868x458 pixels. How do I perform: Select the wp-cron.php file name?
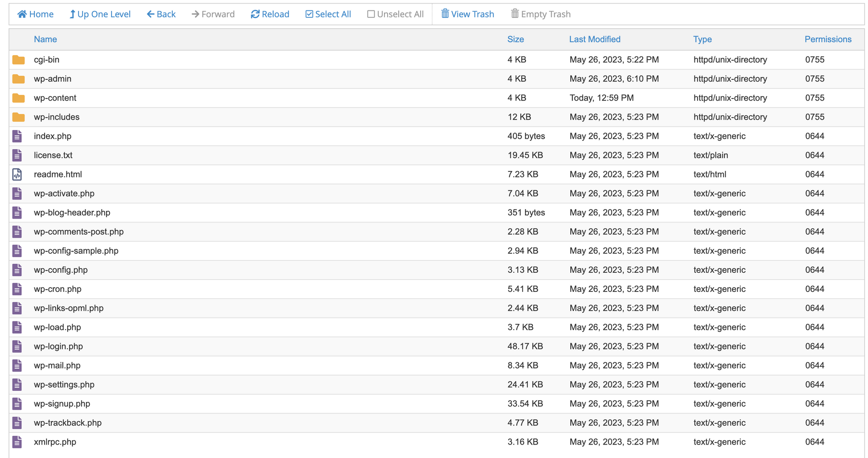tap(58, 289)
